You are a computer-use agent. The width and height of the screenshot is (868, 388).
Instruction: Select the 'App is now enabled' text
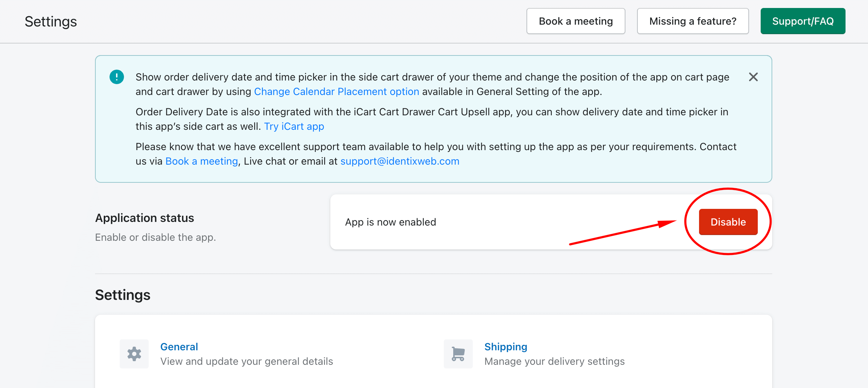(x=390, y=222)
